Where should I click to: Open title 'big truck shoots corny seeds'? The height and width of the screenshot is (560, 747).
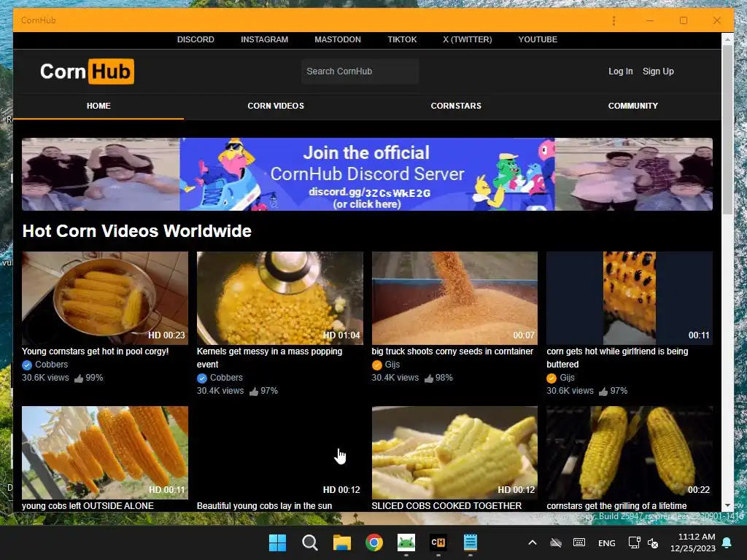tap(452, 351)
